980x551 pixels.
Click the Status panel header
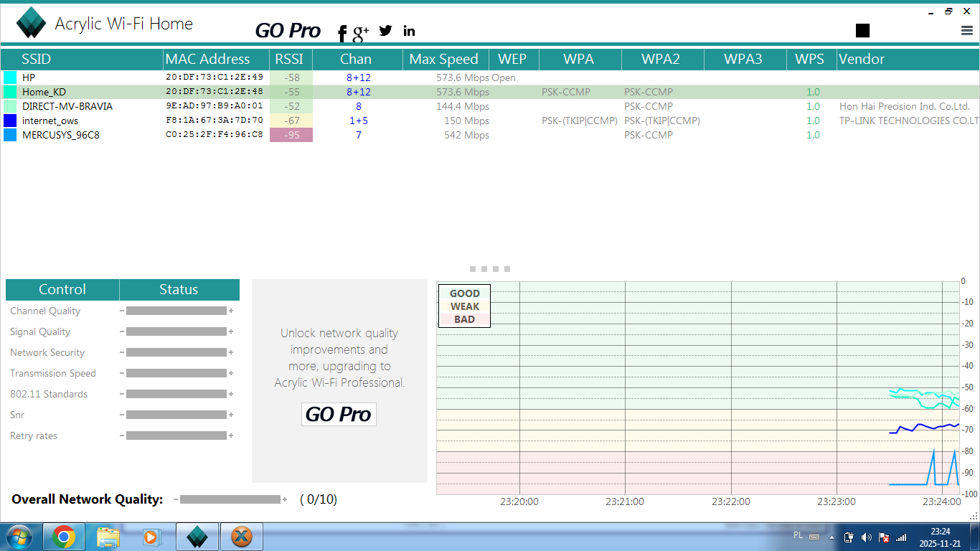coord(179,290)
